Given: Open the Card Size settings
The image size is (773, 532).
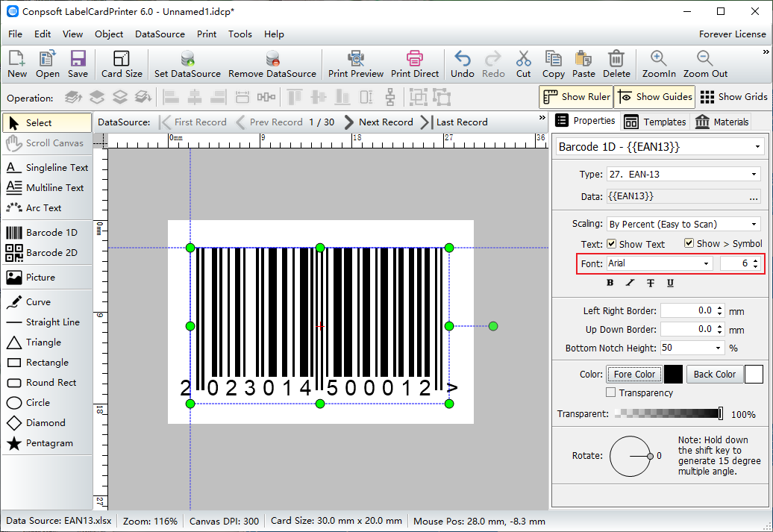Looking at the screenshot, I should coord(122,64).
